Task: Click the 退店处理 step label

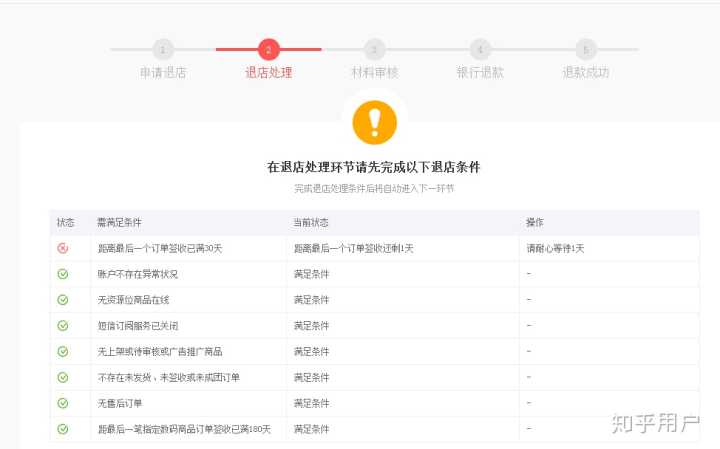Action: pos(268,73)
